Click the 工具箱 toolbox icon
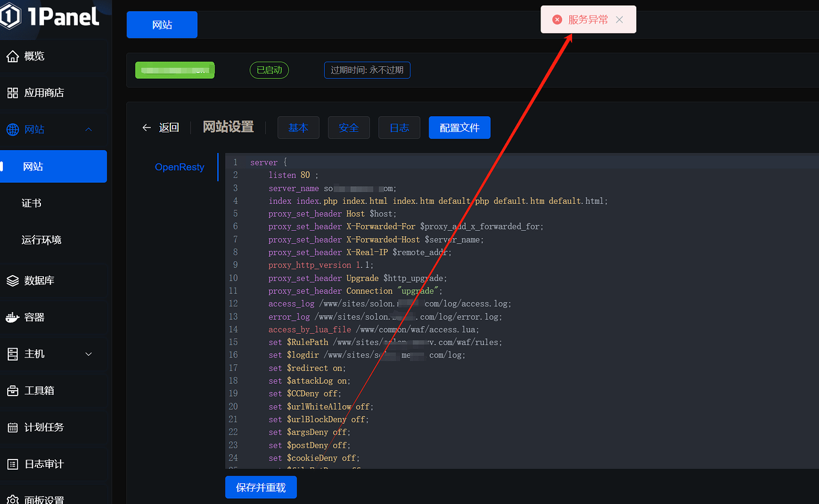 pos(12,391)
